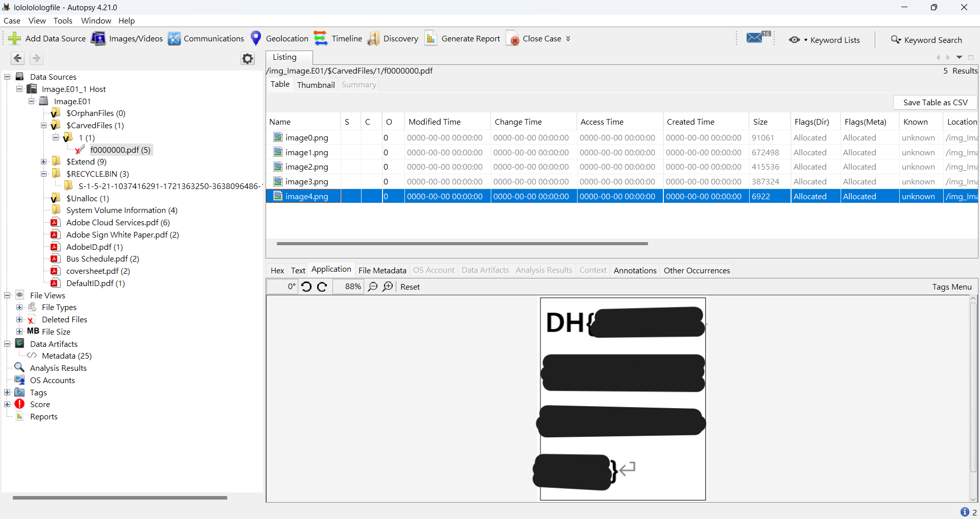
Task: Click the Keyword Search magnifier icon
Action: [896, 40]
